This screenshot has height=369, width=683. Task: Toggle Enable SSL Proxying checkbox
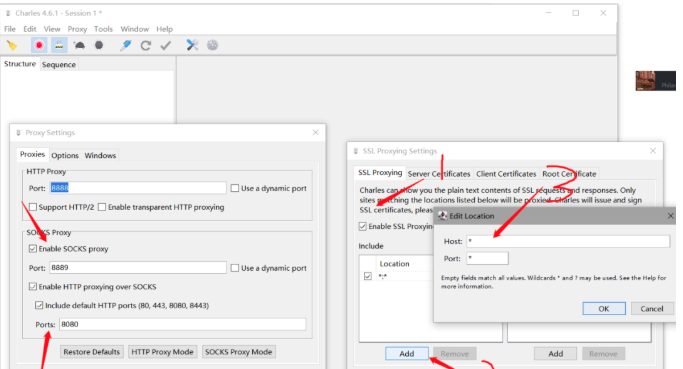(x=362, y=226)
